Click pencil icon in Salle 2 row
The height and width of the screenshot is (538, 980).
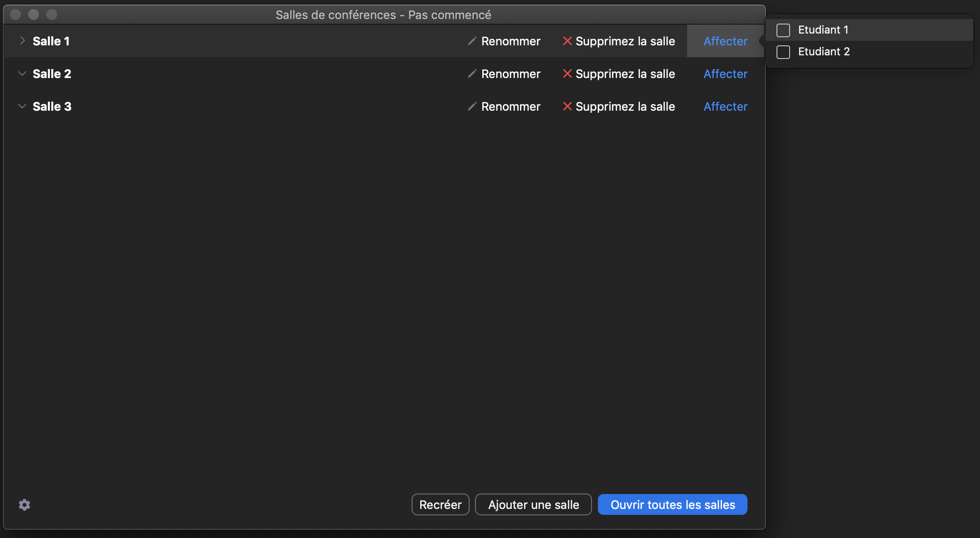pos(472,73)
